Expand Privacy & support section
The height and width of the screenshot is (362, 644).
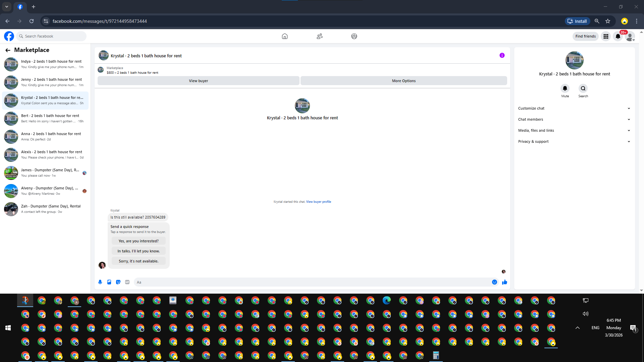574,141
